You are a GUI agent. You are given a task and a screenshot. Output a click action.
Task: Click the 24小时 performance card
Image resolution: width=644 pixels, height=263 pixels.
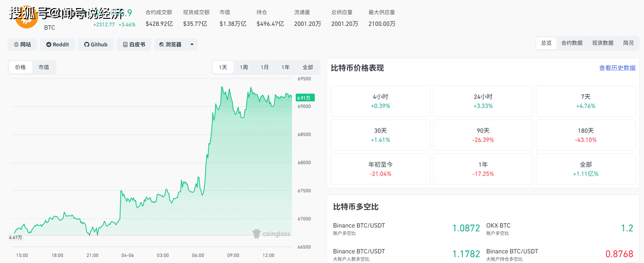483,101
